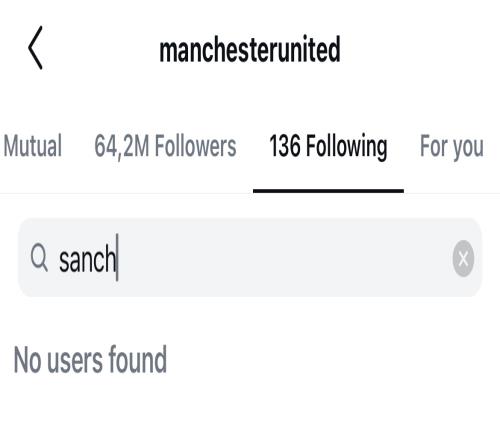Viewport: 500px width, 440px height.
Task: Click the typed word sanch in search
Action: point(88,259)
